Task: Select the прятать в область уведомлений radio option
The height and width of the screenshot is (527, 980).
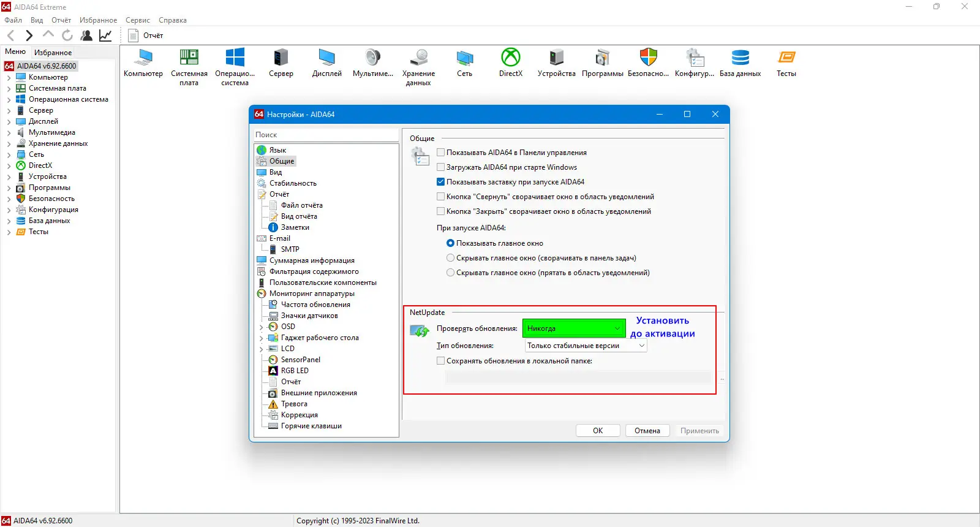Action: point(451,273)
